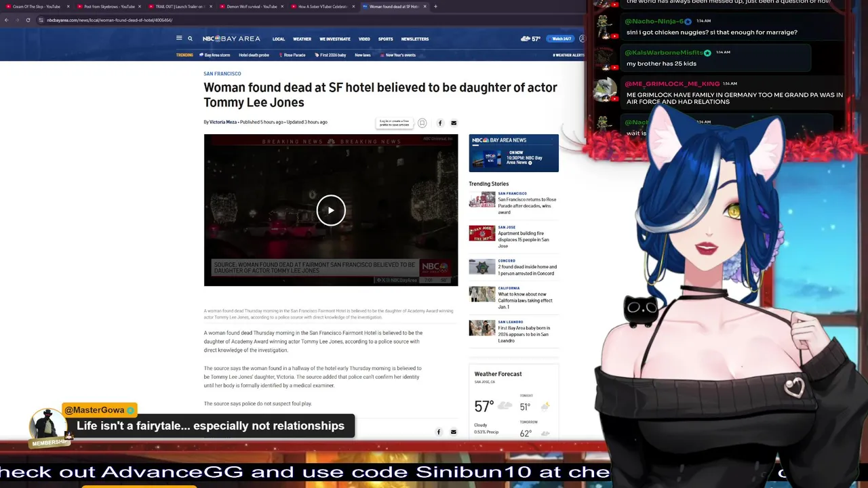Viewport: 868px width, 488px height.
Task: Open trending topic Rose Parade
Action: point(292,55)
